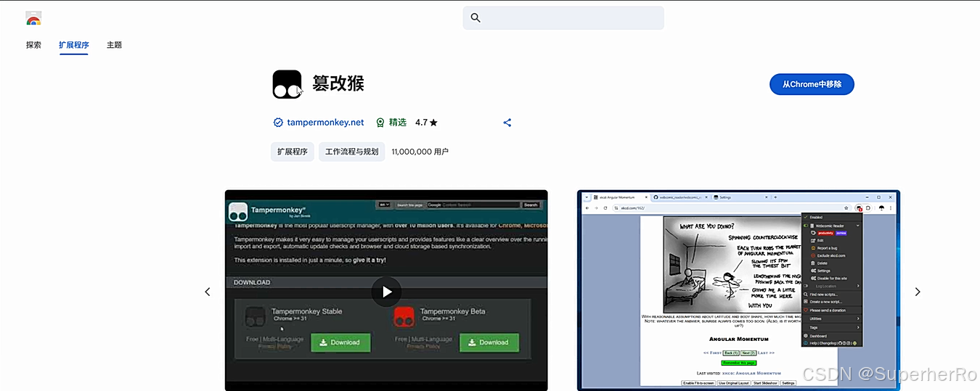
Task: Click the Chrome Web Store logo
Action: point(33,18)
